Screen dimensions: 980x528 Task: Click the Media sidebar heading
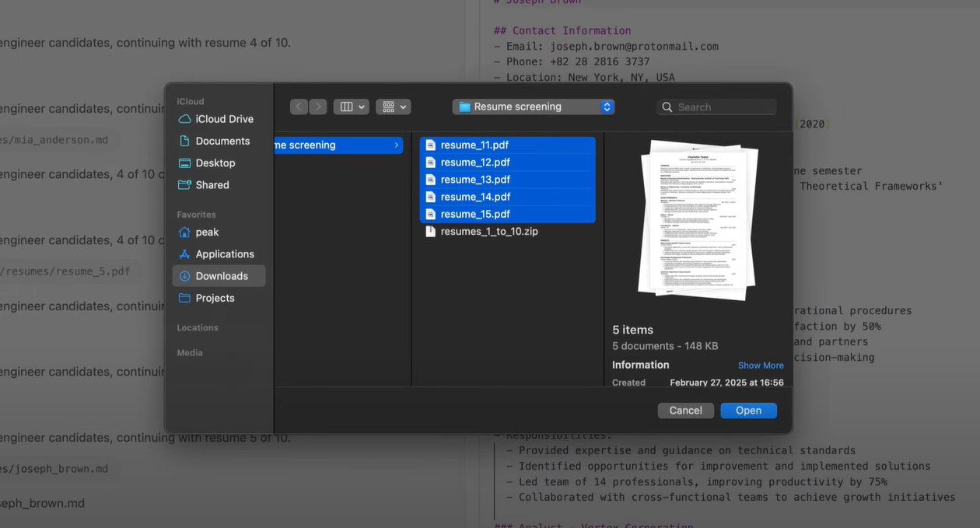click(190, 353)
